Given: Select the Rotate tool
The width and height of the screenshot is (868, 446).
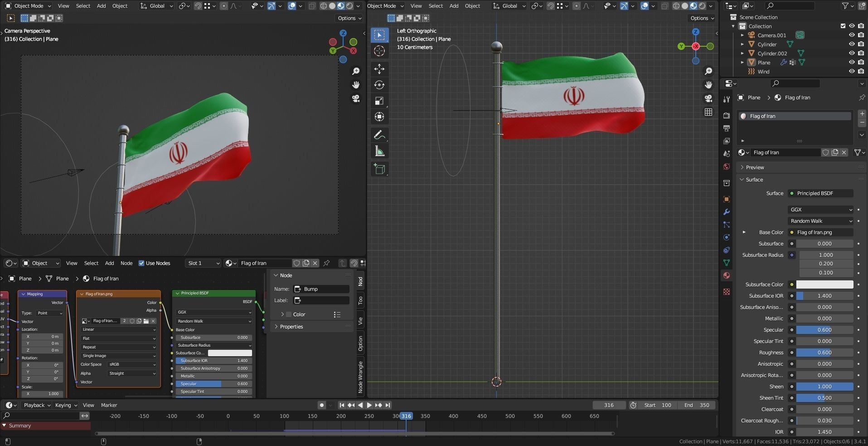Looking at the screenshot, I should click(x=379, y=85).
